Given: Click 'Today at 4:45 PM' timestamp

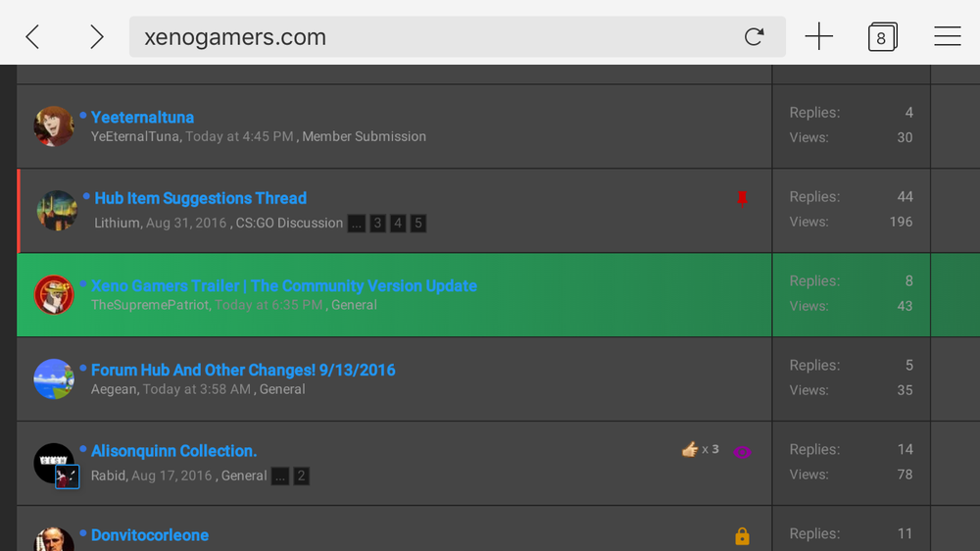Looking at the screenshot, I should [239, 136].
